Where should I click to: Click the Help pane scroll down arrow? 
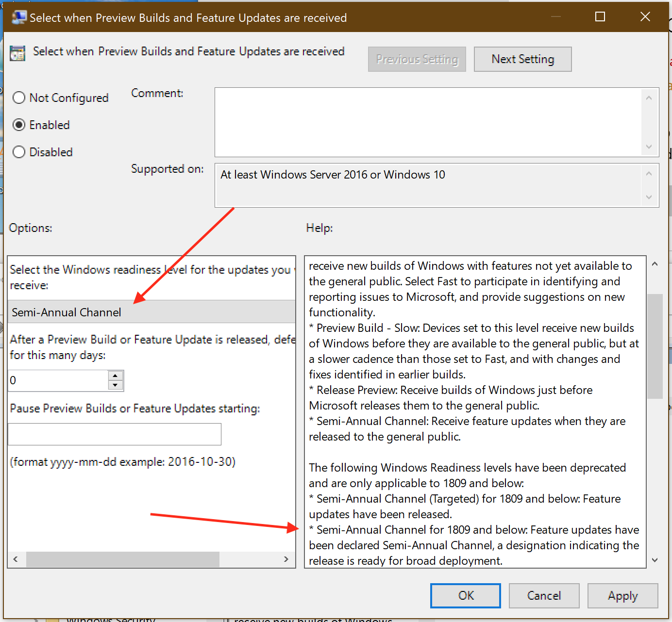coord(655,560)
